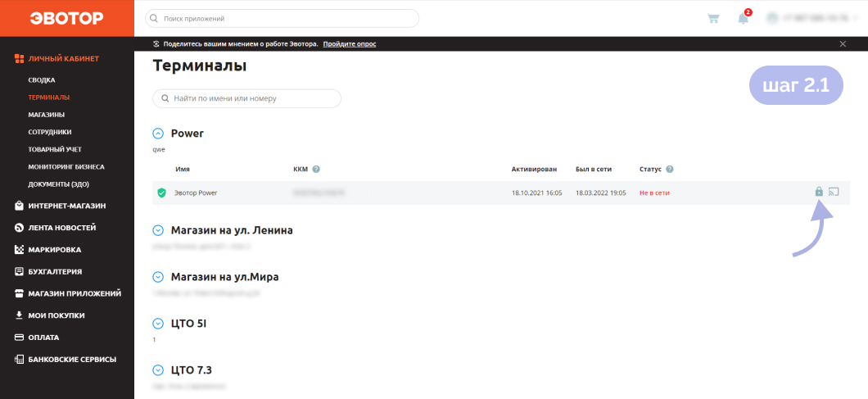Click the ККМ help question icon
The width and height of the screenshot is (868, 399).
[x=316, y=169]
